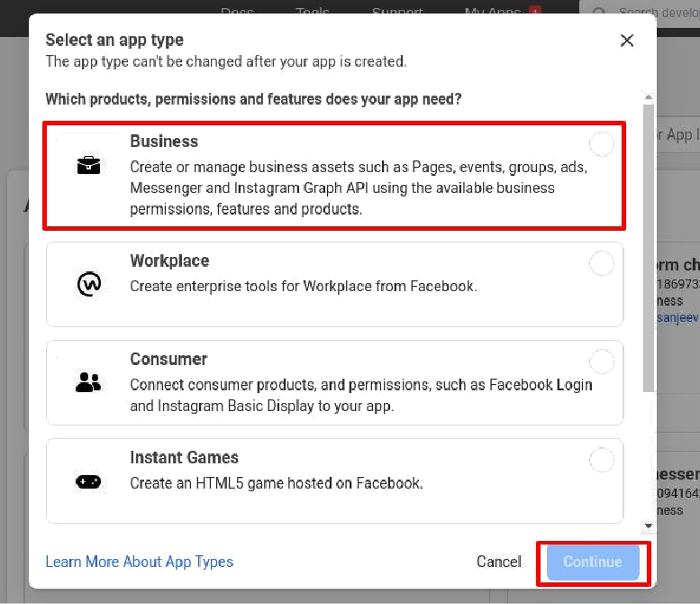Select the Consumer radio button
This screenshot has width=700, height=604.
tap(601, 361)
